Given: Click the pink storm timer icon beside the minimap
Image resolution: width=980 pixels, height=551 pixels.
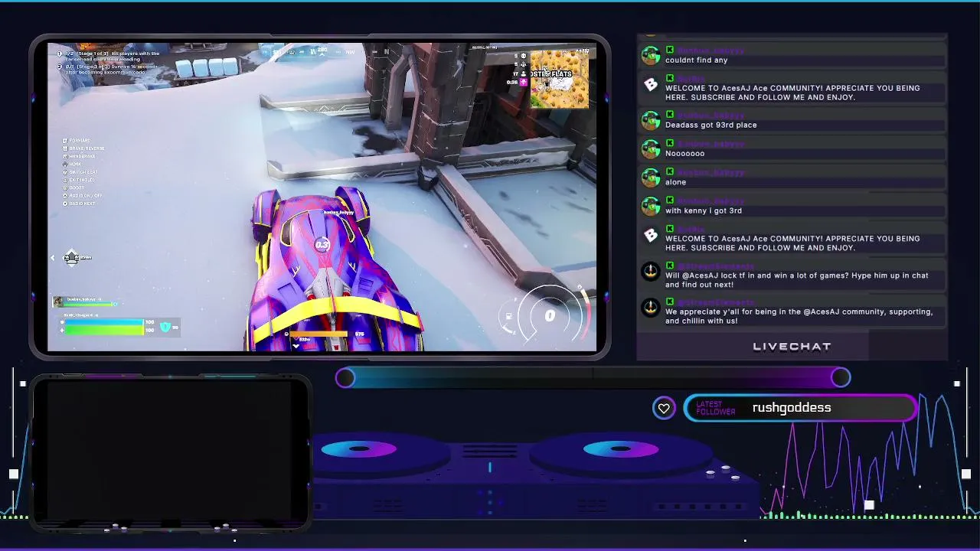Looking at the screenshot, I should pos(524,82).
